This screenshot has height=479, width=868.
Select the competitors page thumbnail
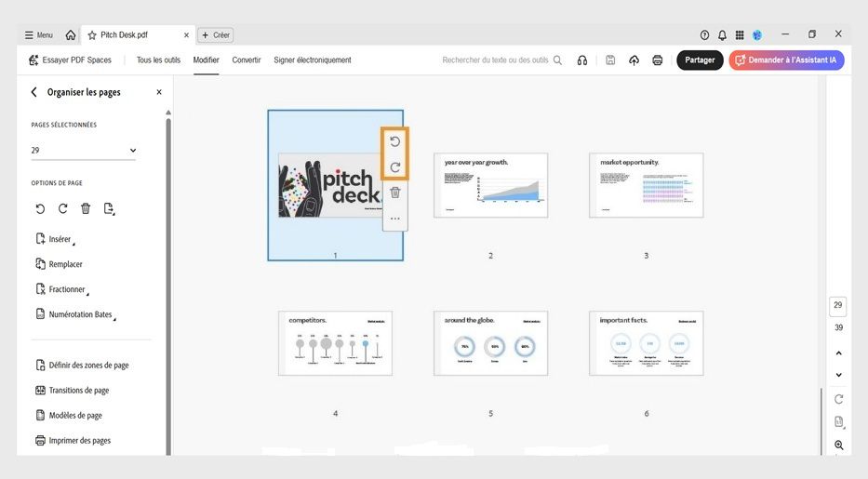click(x=335, y=343)
